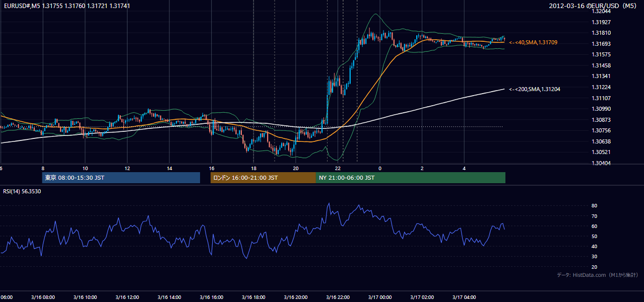
Task: Click hour tick 12 under price chart
Action: 127,168
